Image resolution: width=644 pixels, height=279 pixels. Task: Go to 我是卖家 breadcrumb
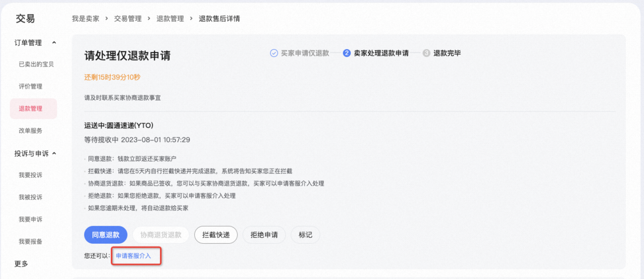[86, 19]
